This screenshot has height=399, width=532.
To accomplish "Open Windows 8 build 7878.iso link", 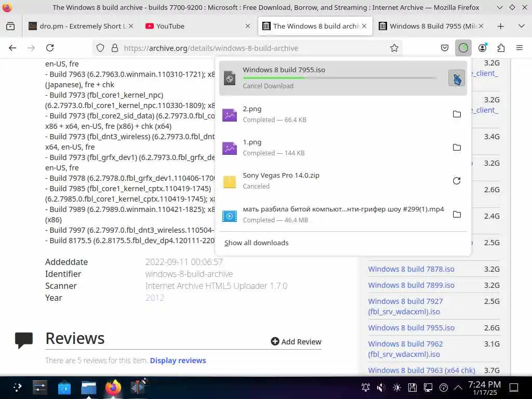I will [x=411, y=269].
